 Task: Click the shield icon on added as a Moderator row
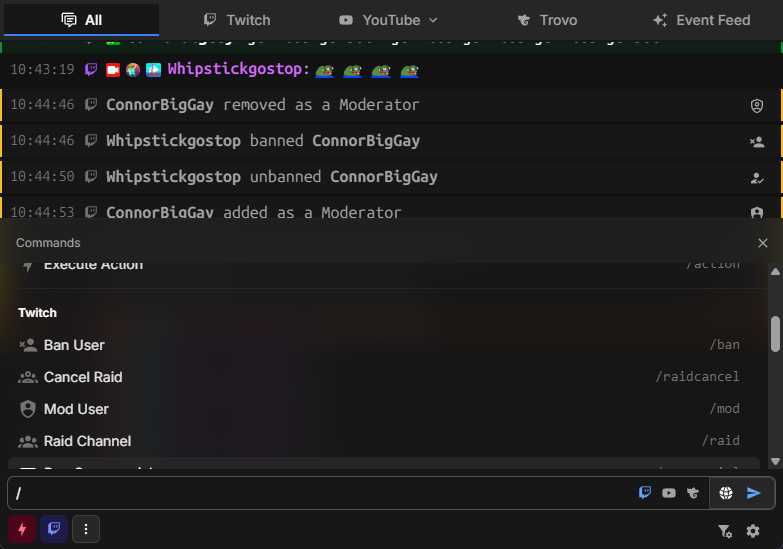757,212
